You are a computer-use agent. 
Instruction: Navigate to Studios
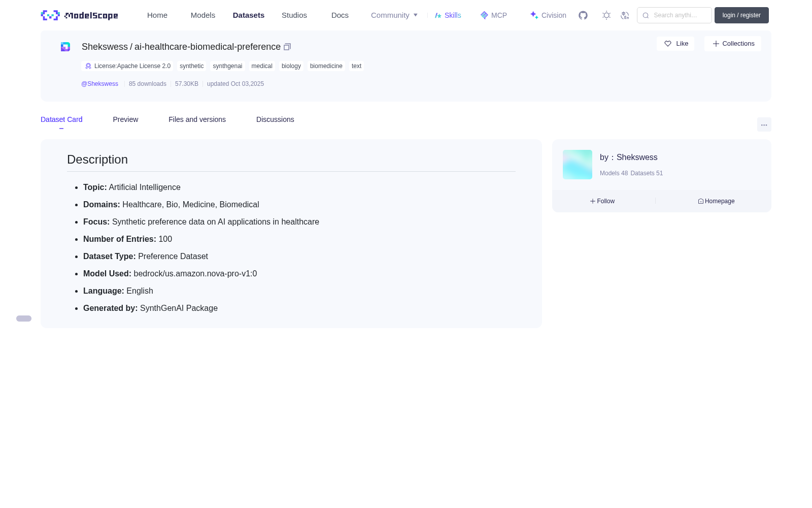(x=294, y=15)
